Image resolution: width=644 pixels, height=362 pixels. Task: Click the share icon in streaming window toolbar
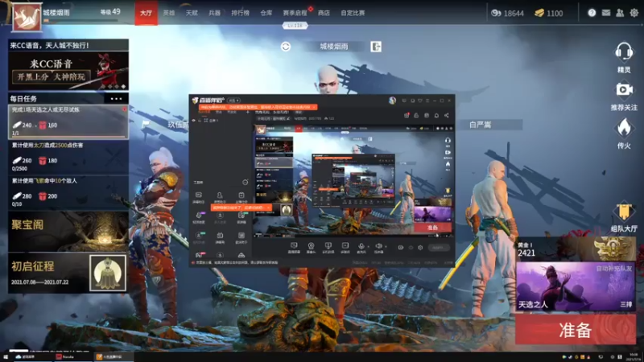coord(447,115)
